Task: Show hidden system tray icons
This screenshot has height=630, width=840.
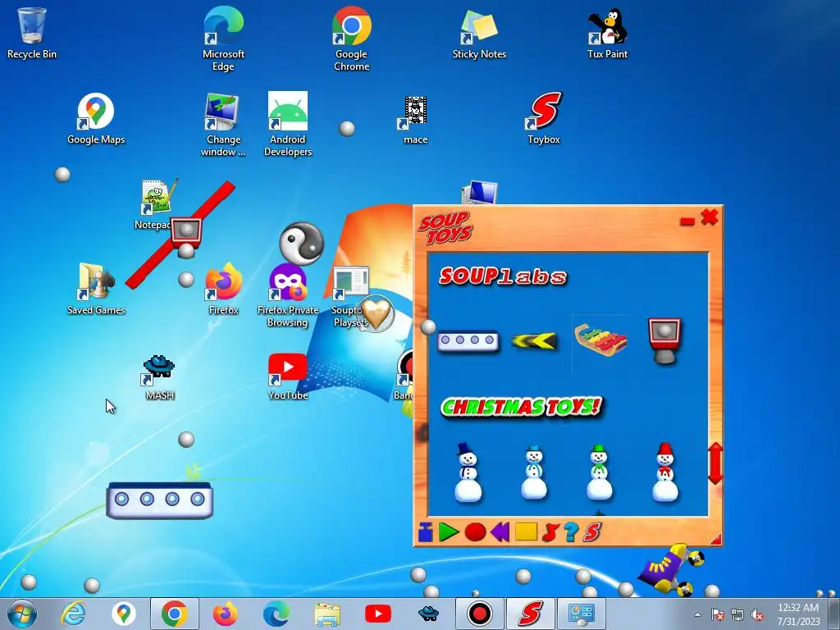Action: tap(697, 614)
